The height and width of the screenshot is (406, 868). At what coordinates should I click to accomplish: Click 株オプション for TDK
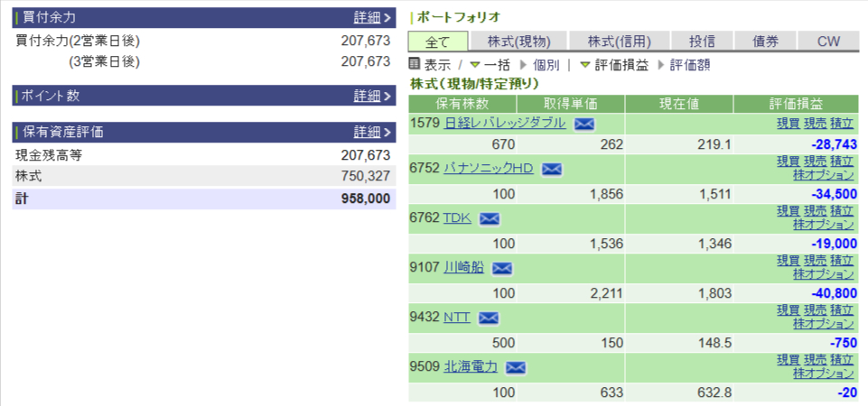pyautogui.click(x=824, y=225)
